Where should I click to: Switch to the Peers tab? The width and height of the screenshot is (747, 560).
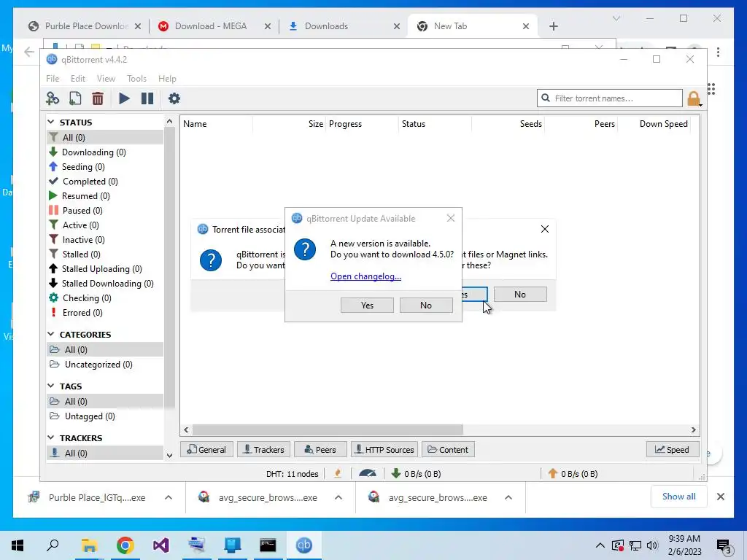[320, 449]
